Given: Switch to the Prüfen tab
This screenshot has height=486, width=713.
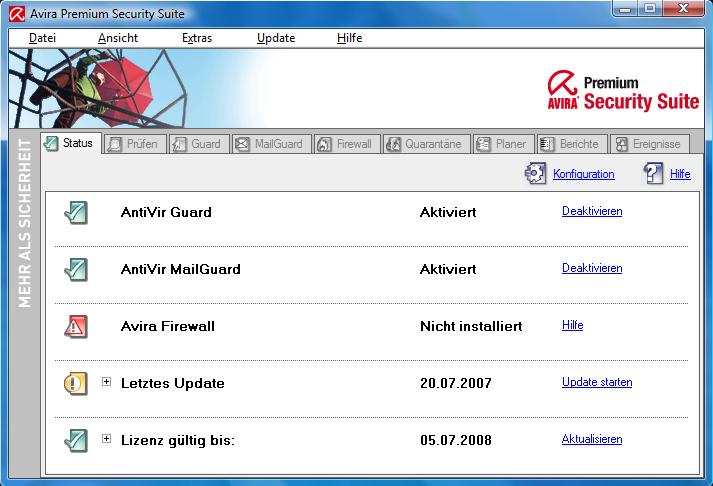Looking at the screenshot, I should pos(135,144).
